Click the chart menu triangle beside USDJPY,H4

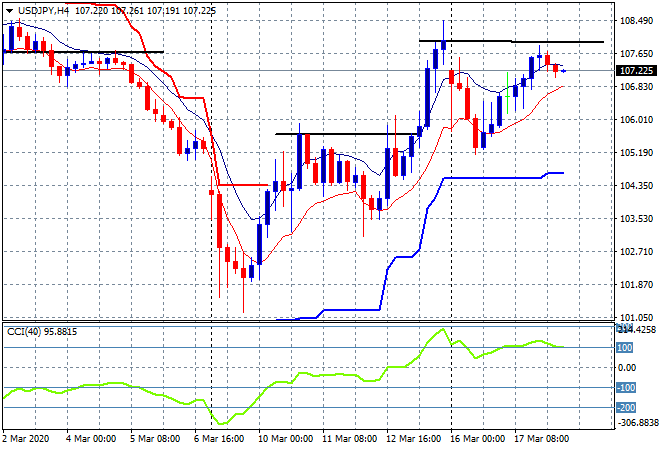pyautogui.click(x=9, y=11)
